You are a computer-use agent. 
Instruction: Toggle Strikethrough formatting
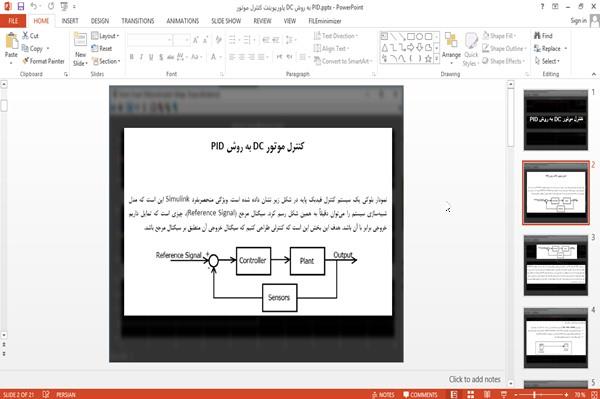tap(170, 57)
